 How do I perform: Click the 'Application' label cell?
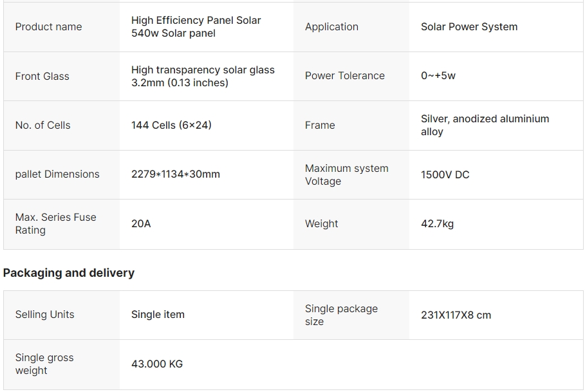point(331,27)
